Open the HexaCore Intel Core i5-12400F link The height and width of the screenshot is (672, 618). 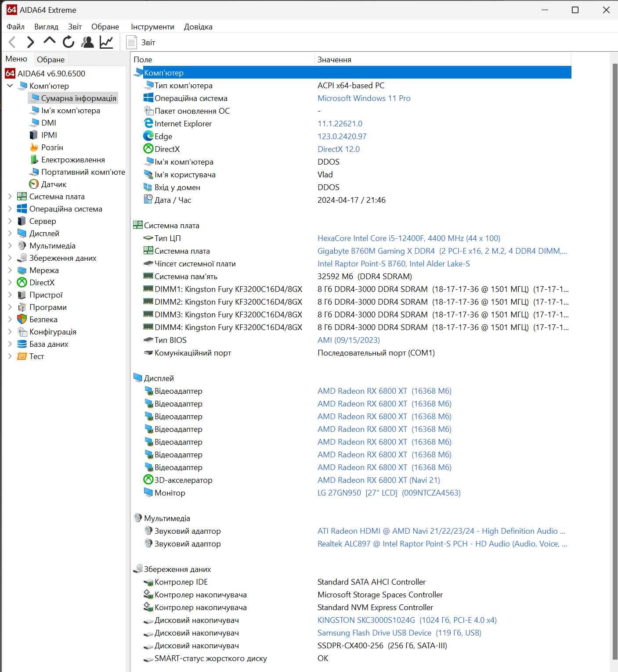[x=408, y=238]
